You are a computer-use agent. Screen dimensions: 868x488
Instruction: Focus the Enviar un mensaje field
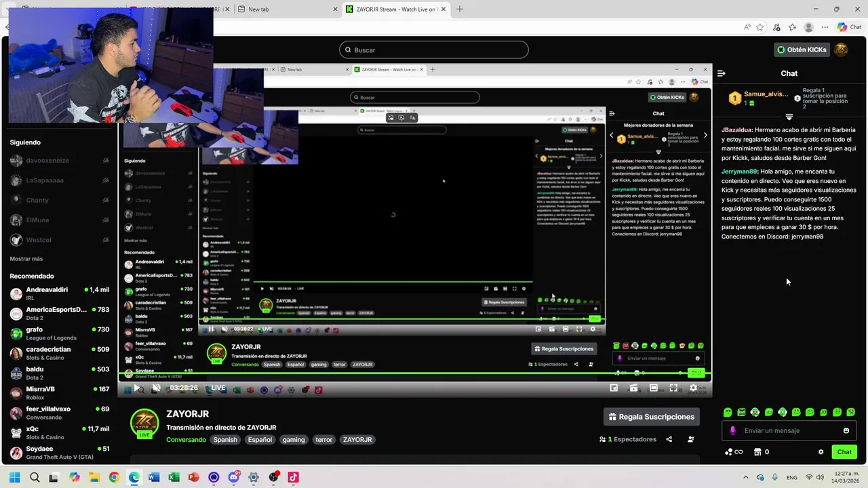click(x=789, y=430)
